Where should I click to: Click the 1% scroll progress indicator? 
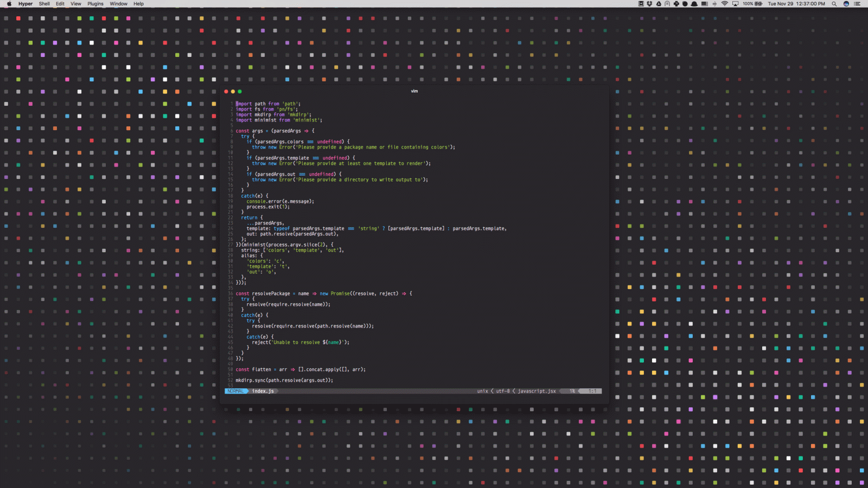[571, 390]
